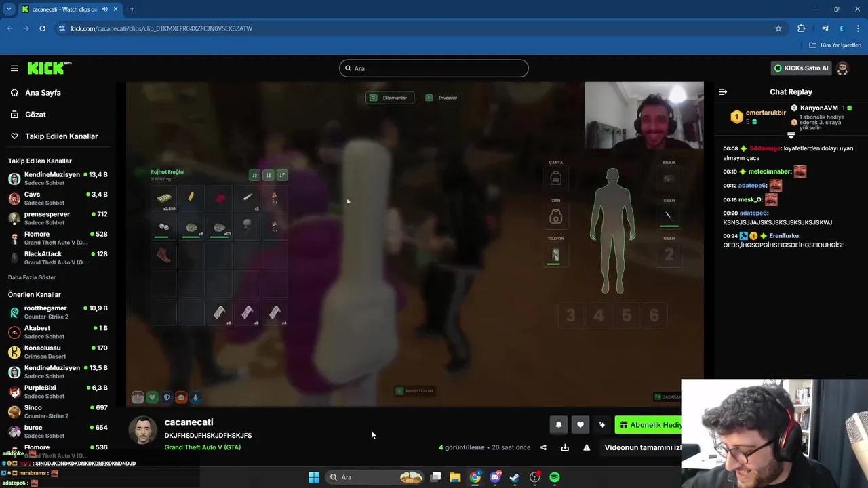Switch to the Ekipmanlar tab in game
Viewport: 868px width, 488px height.
(390, 98)
